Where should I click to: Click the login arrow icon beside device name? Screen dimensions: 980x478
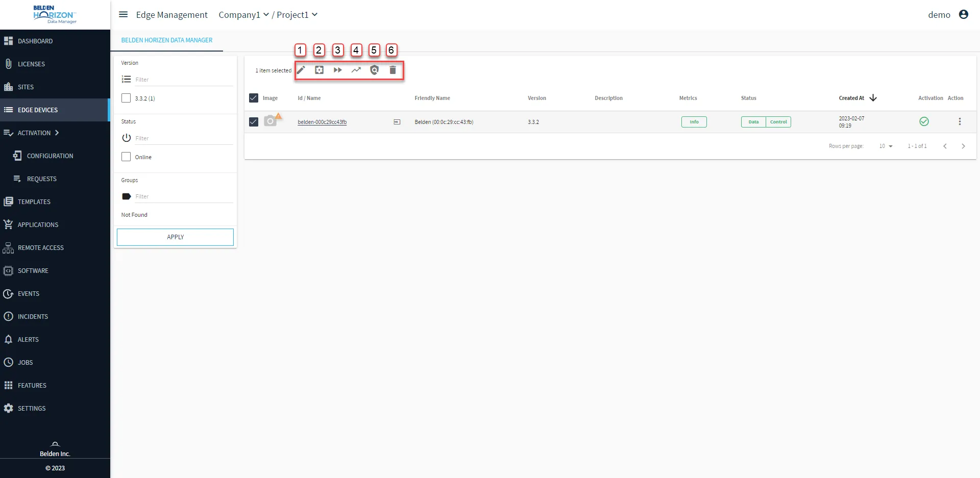coord(397,122)
